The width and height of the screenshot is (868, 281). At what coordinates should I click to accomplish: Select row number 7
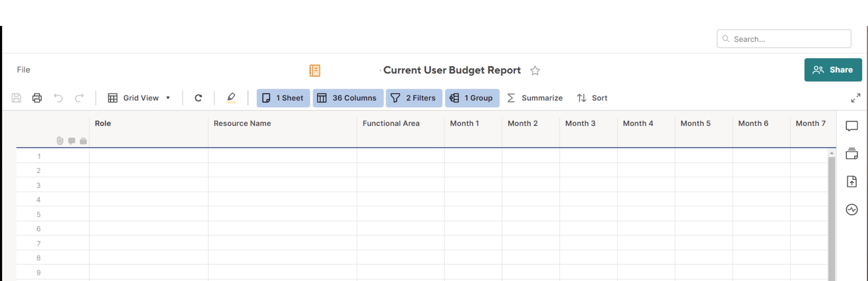pyautogui.click(x=39, y=243)
